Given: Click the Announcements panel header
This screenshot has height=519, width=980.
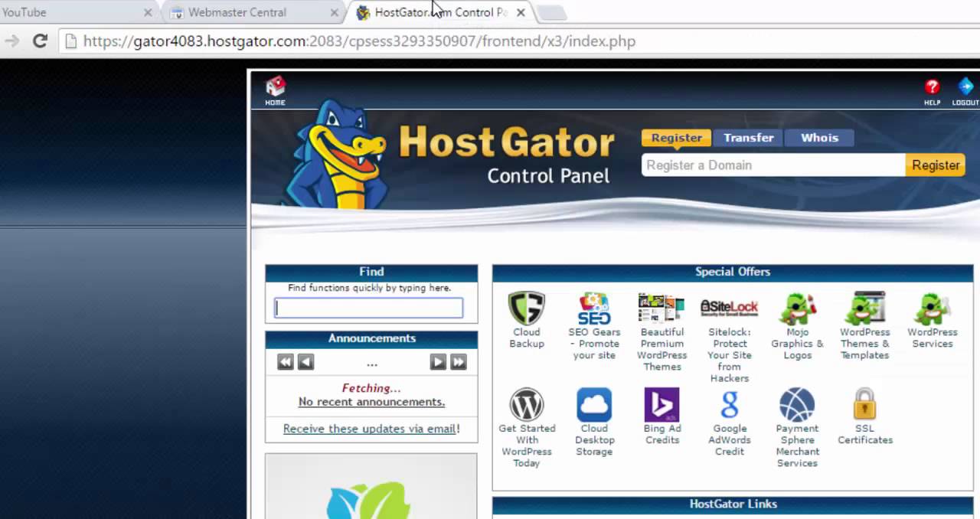Looking at the screenshot, I should point(371,338).
